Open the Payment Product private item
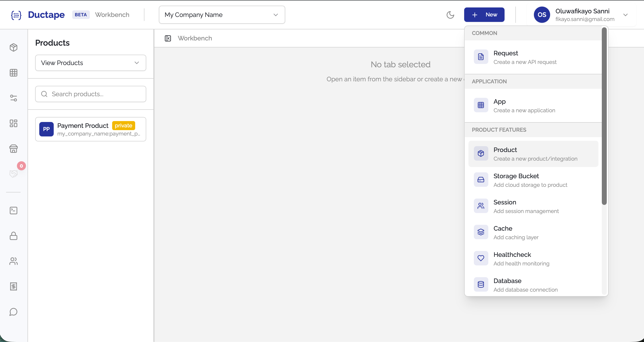 click(x=90, y=129)
